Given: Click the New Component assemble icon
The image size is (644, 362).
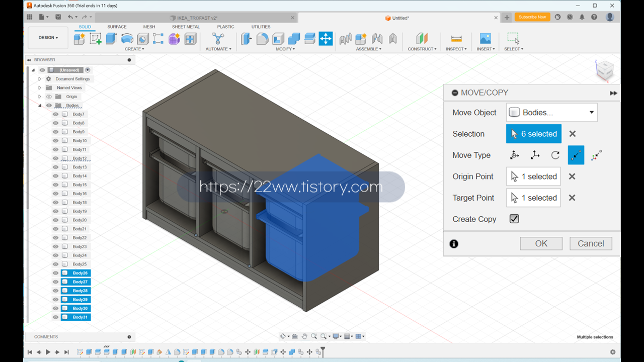Looking at the screenshot, I should click(361, 39).
